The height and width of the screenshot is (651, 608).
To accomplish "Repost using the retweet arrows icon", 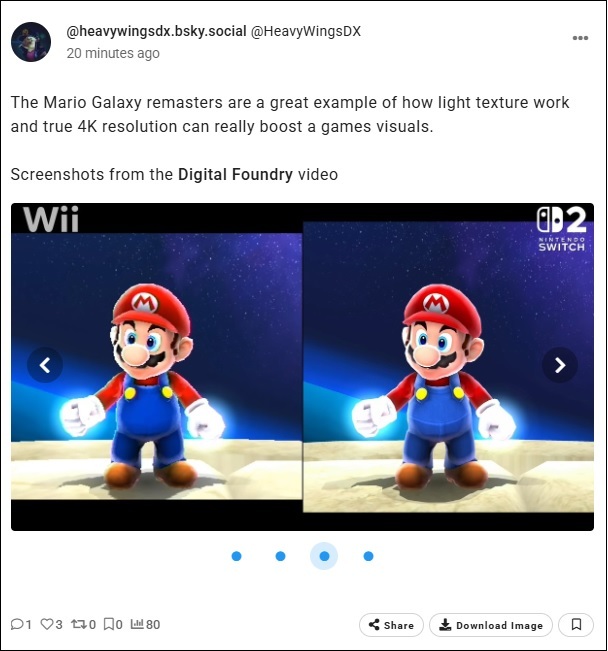I will pyautogui.click(x=78, y=624).
